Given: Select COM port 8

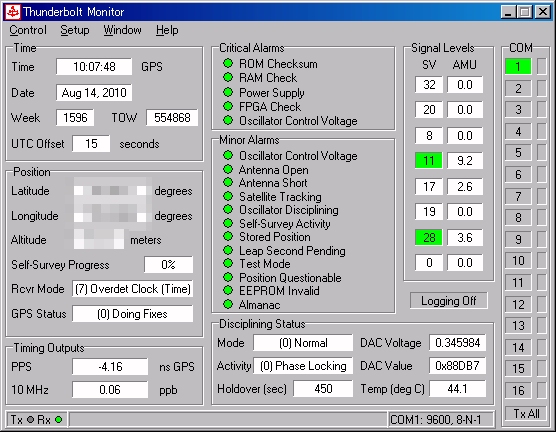Looking at the screenshot, I should 518,217.
